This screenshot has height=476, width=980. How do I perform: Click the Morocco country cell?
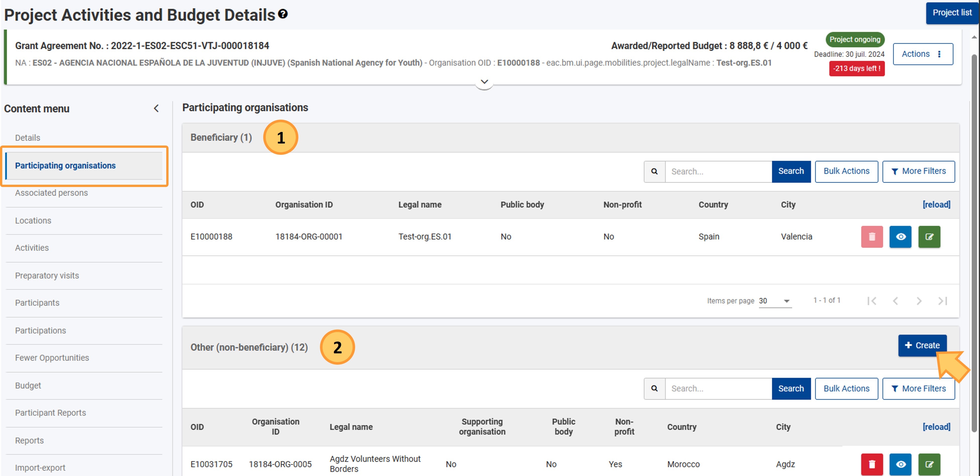click(x=683, y=464)
